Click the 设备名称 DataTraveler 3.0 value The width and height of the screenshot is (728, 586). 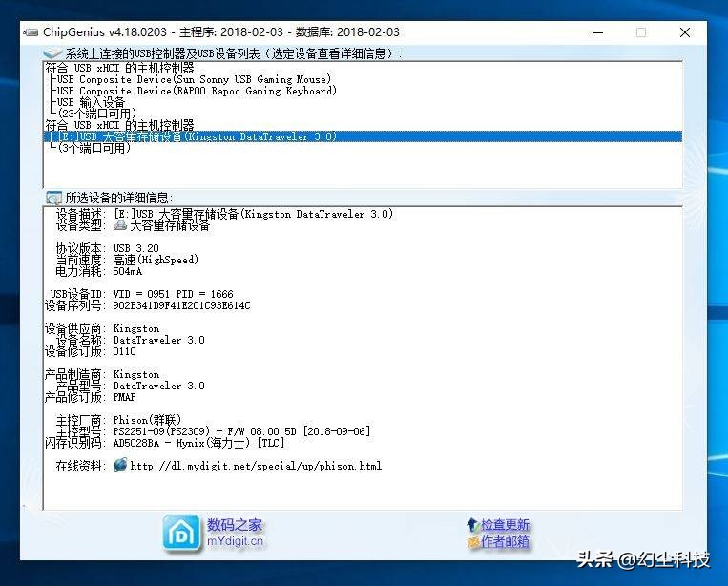(158, 340)
